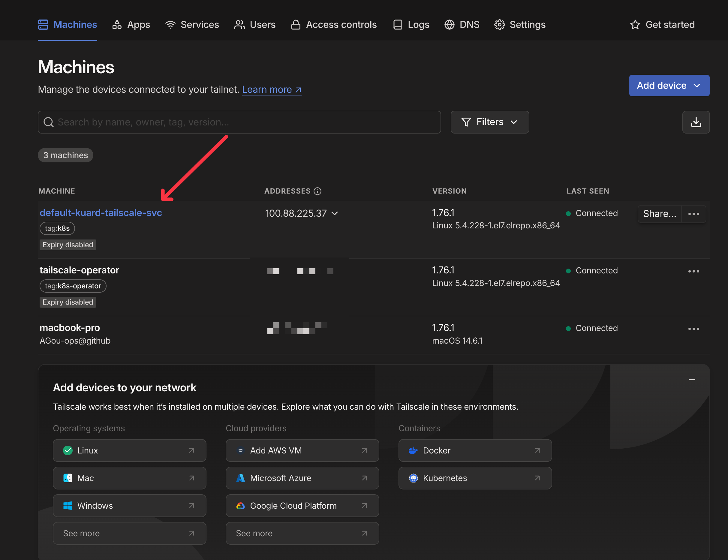Switch to the Apps tab
The height and width of the screenshot is (560, 728).
click(131, 24)
